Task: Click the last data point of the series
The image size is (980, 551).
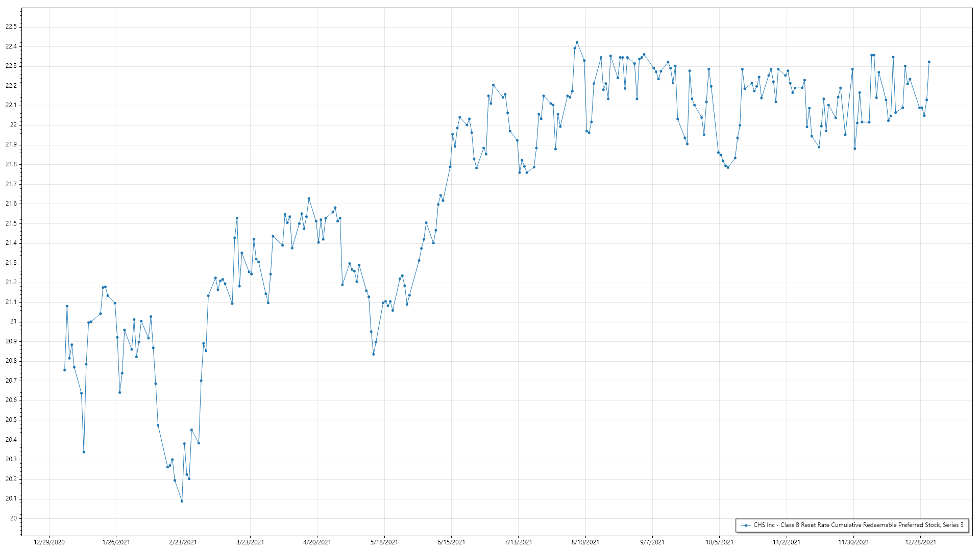Action: pyautogui.click(x=929, y=62)
